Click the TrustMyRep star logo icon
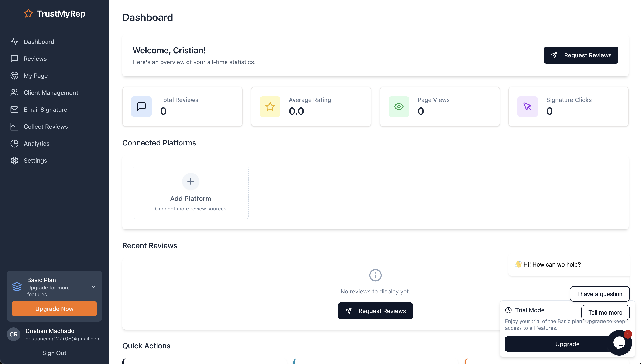Viewport: 641px width, 364px height. click(28, 14)
